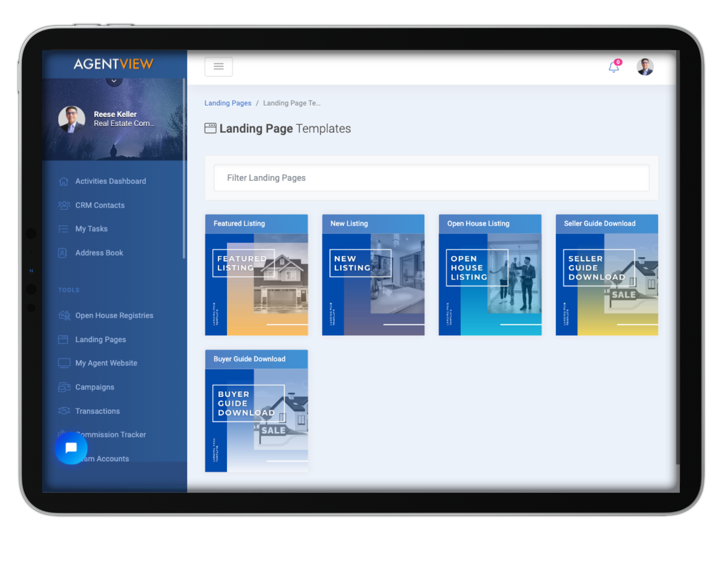Select the Featured Listing template thumbnail
This screenshot has width=728, height=566.
click(x=256, y=275)
